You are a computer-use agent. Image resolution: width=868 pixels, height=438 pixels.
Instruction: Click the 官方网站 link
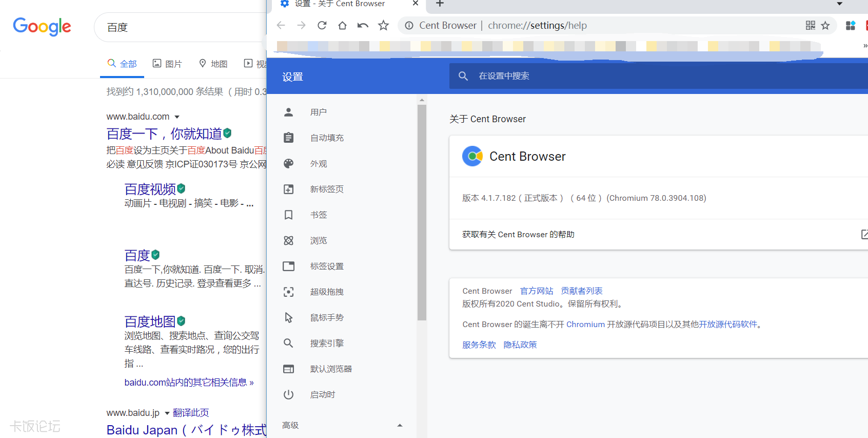click(x=537, y=291)
